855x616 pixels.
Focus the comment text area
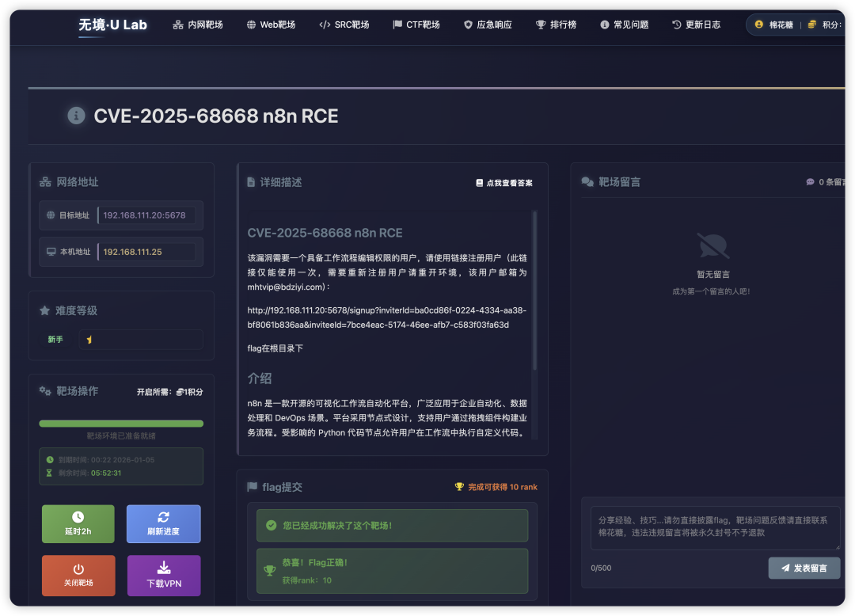pos(716,527)
